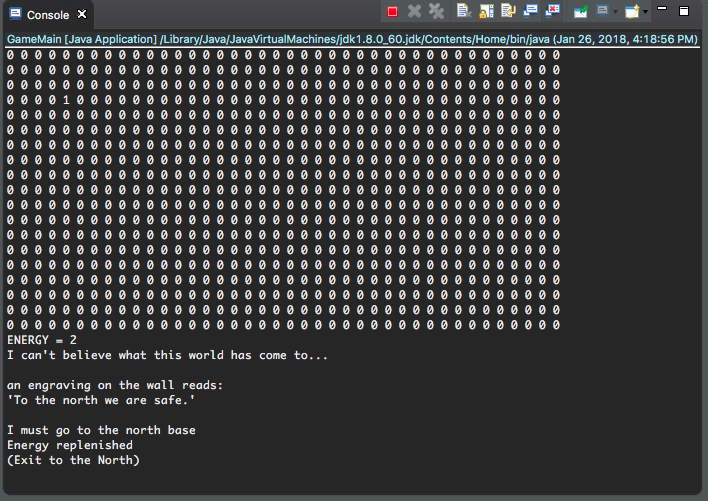Click the Open Console icon

[x=632, y=12]
